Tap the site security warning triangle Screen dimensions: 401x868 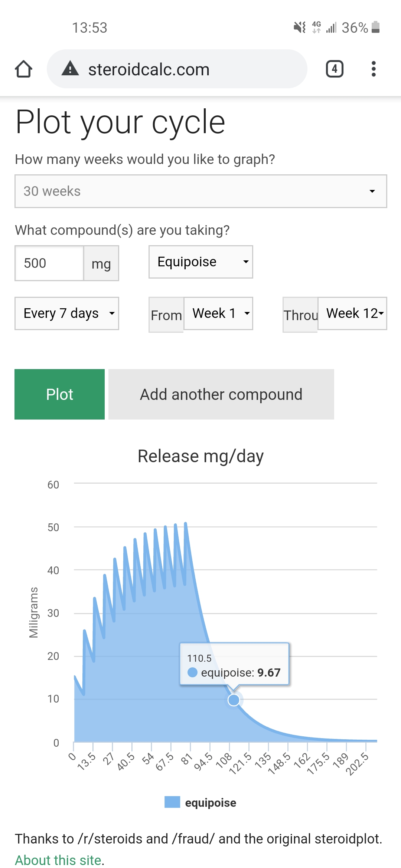pos(70,69)
